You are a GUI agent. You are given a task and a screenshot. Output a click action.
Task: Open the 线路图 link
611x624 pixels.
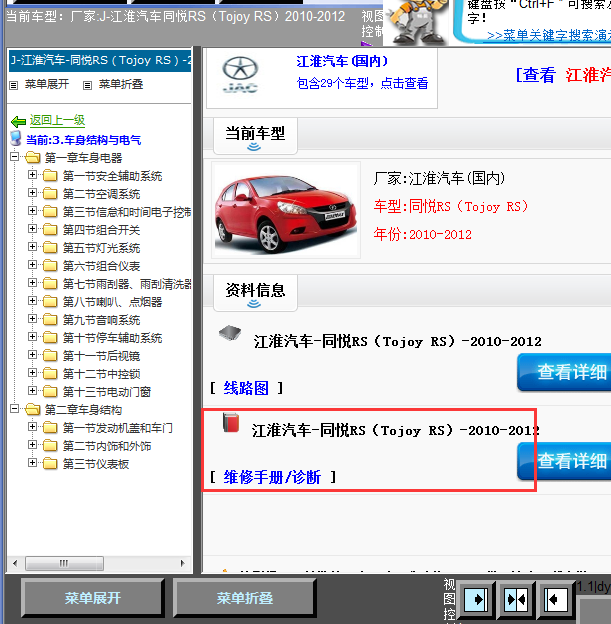tap(246, 388)
